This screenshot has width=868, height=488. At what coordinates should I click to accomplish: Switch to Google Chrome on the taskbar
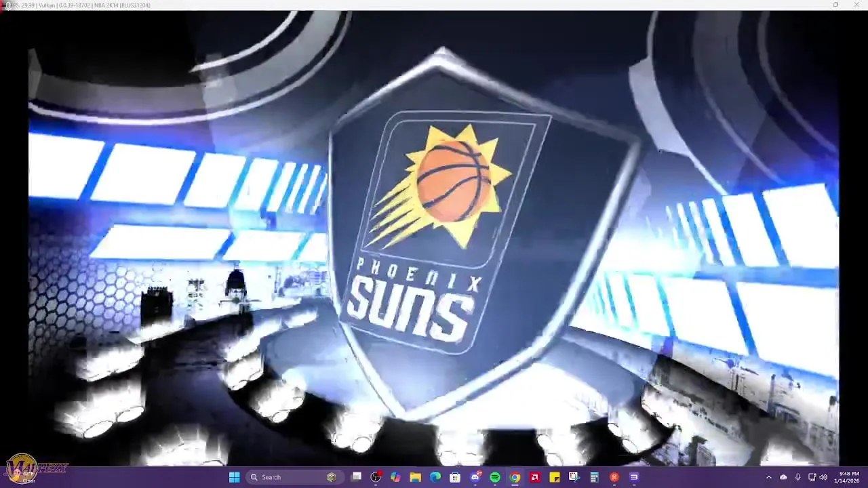point(515,477)
